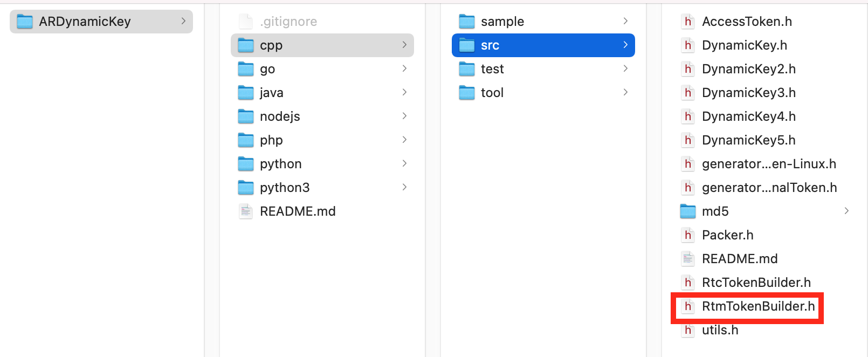
Task: Select RtcTokenBuilder.h in the src column
Action: 756,283
